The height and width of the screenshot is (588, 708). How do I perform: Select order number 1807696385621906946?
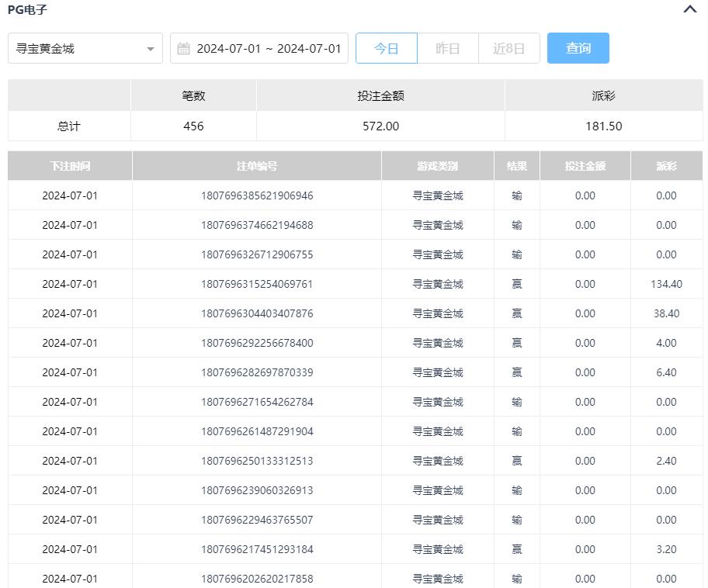257,195
